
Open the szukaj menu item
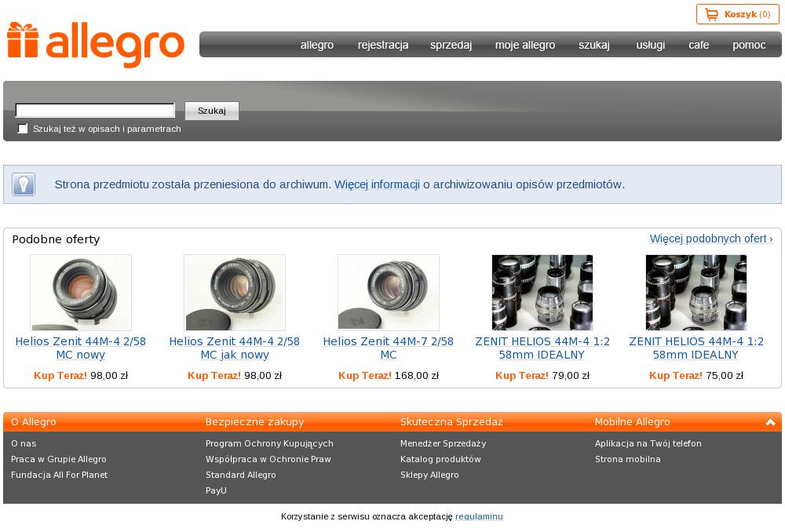594,45
